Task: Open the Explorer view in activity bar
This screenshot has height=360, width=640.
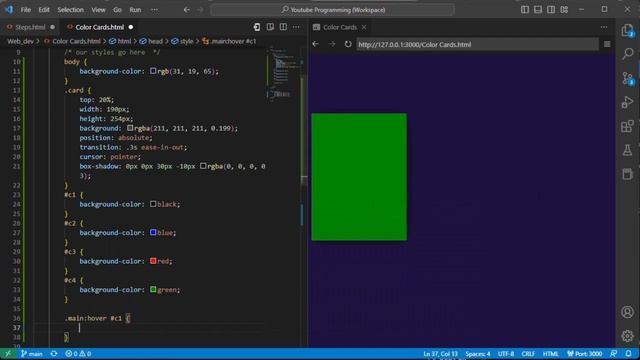Action: [x=627, y=31]
